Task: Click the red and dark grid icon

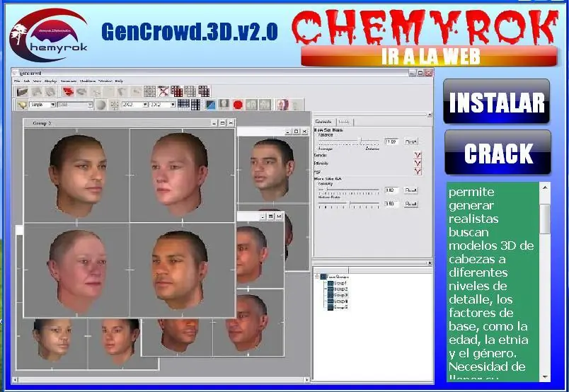Action: pyautogui.click(x=177, y=91)
